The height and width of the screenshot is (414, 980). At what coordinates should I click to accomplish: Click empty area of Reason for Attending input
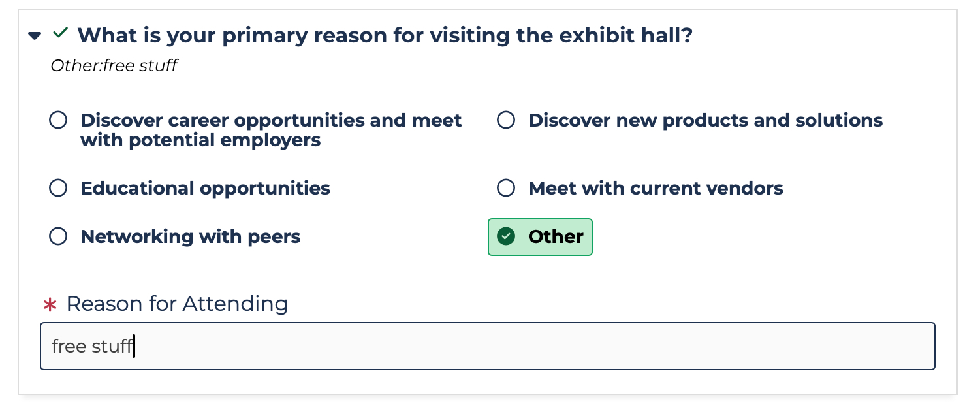pyautogui.click(x=522, y=346)
